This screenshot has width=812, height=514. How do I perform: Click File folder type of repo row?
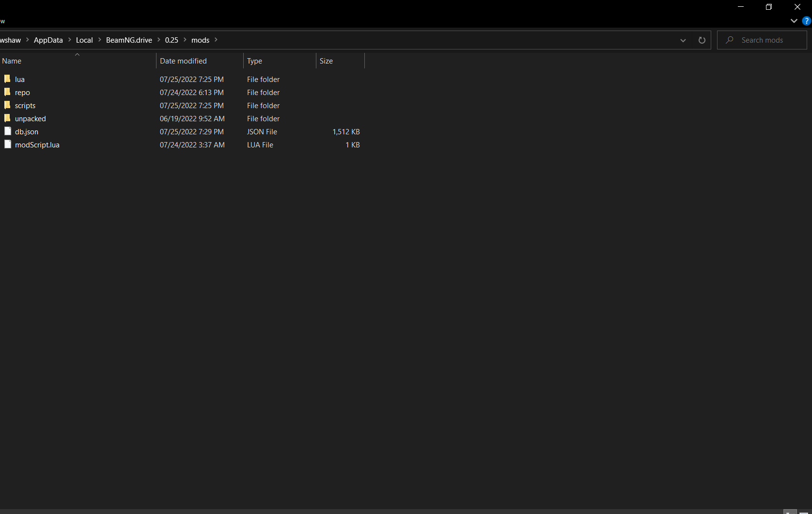click(264, 93)
